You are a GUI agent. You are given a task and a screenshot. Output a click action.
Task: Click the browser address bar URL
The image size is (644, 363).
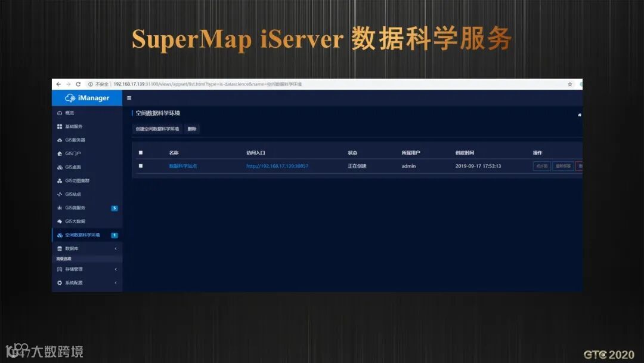click(208, 84)
